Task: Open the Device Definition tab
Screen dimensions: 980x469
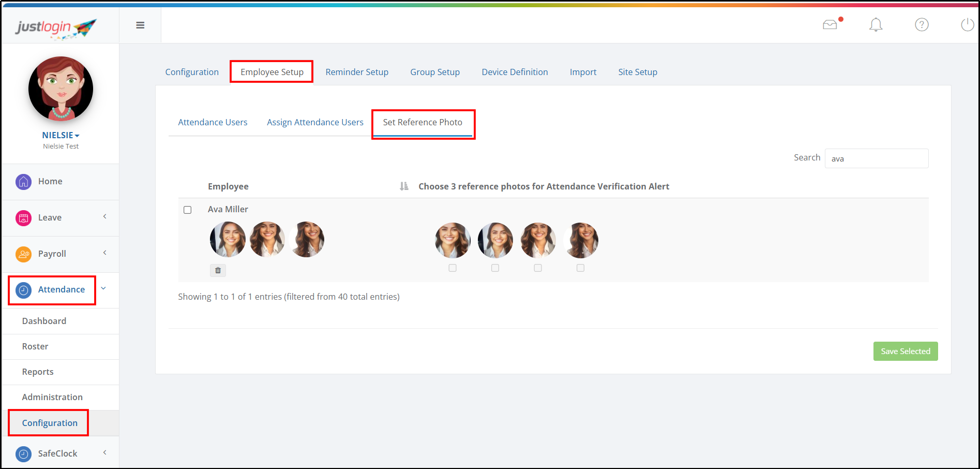Action: tap(515, 72)
